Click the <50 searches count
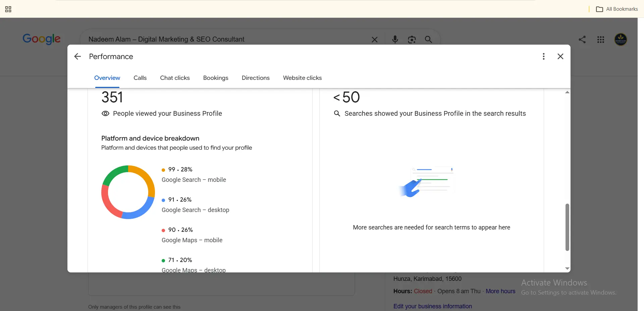 tap(346, 97)
